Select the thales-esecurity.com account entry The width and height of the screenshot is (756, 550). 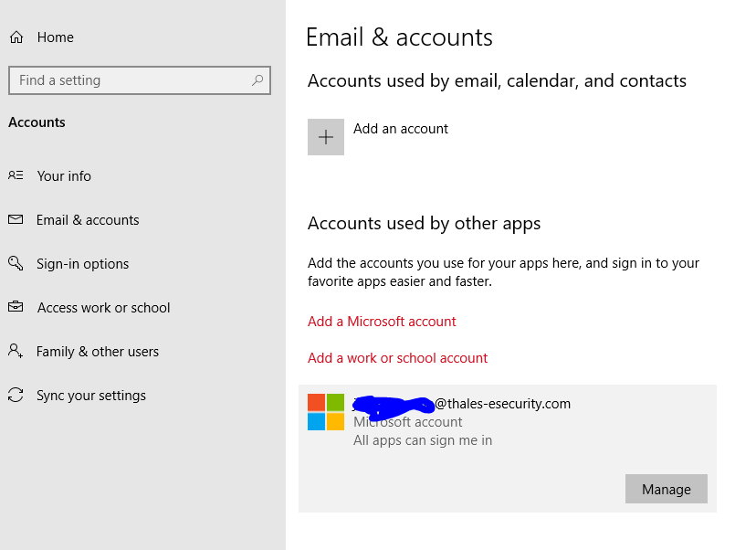tap(508, 449)
